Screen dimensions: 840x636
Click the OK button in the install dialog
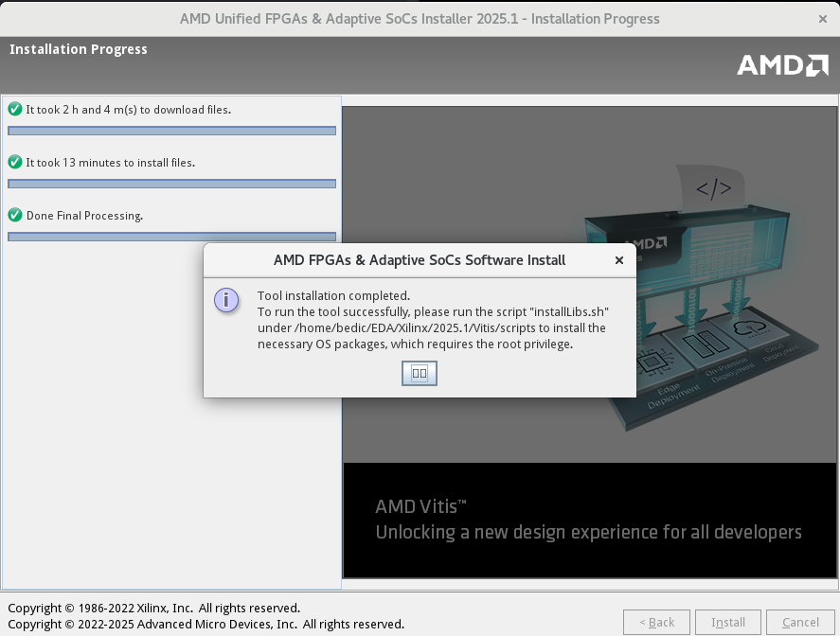click(420, 374)
